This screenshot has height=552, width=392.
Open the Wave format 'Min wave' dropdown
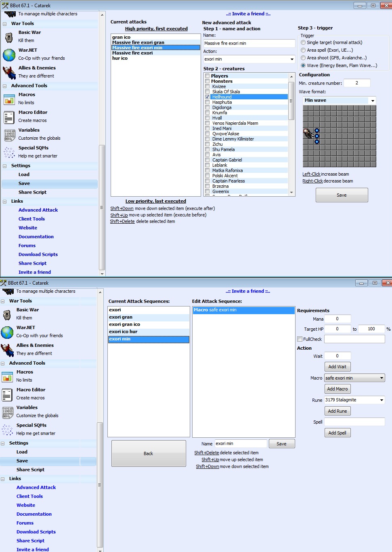[x=372, y=101]
